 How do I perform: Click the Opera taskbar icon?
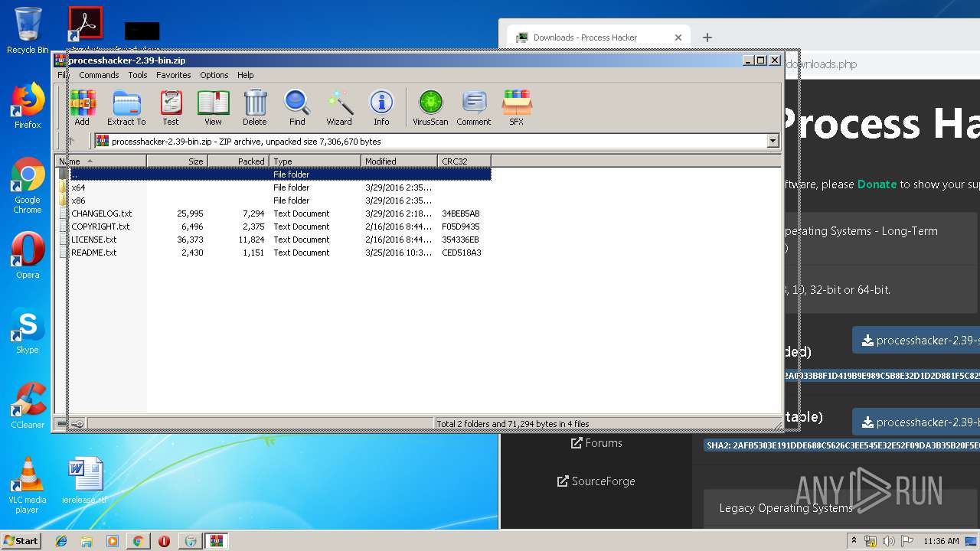pos(164,541)
